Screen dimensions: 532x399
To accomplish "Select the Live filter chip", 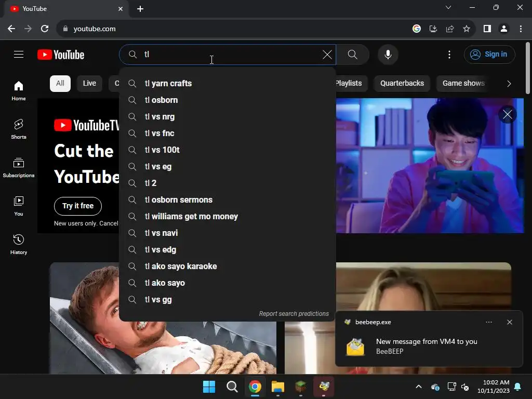I will [x=89, y=84].
